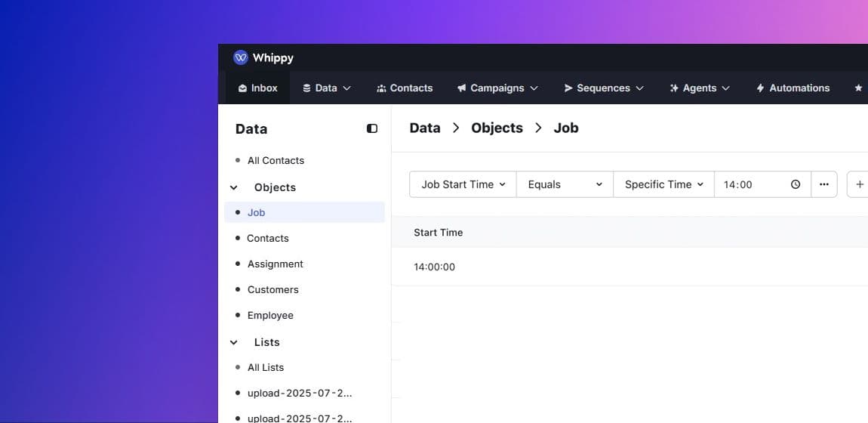Image resolution: width=868 pixels, height=423 pixels.
Task: Click the Contacts people icon in navigation
Action: [x=381, y=88]
